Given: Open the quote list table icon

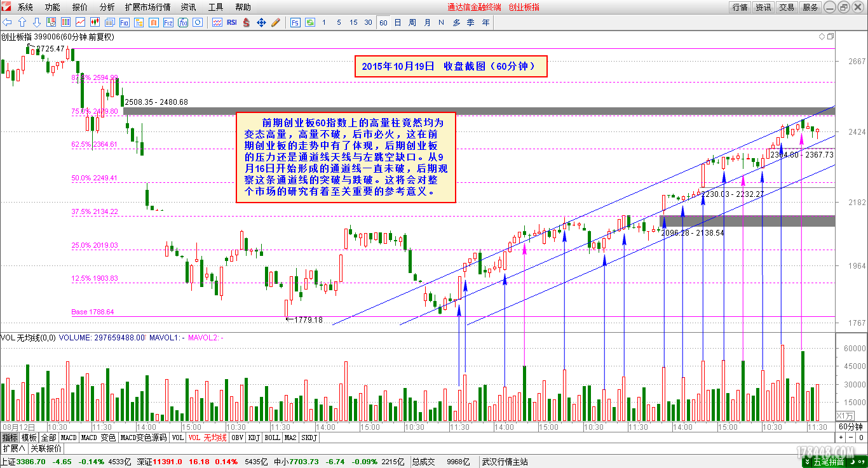Looking at the screenshot, I should coord(65,22).
